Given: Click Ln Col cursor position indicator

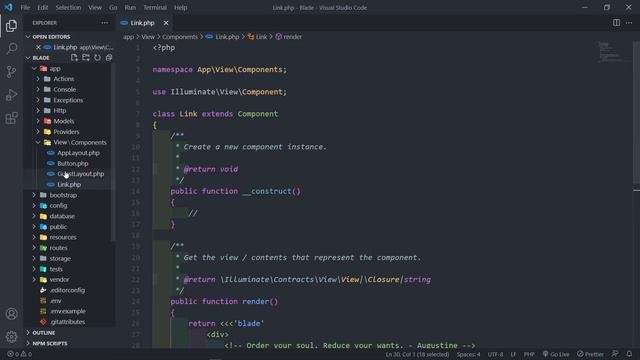Looking at the screenshot, I should coord(417,354).
